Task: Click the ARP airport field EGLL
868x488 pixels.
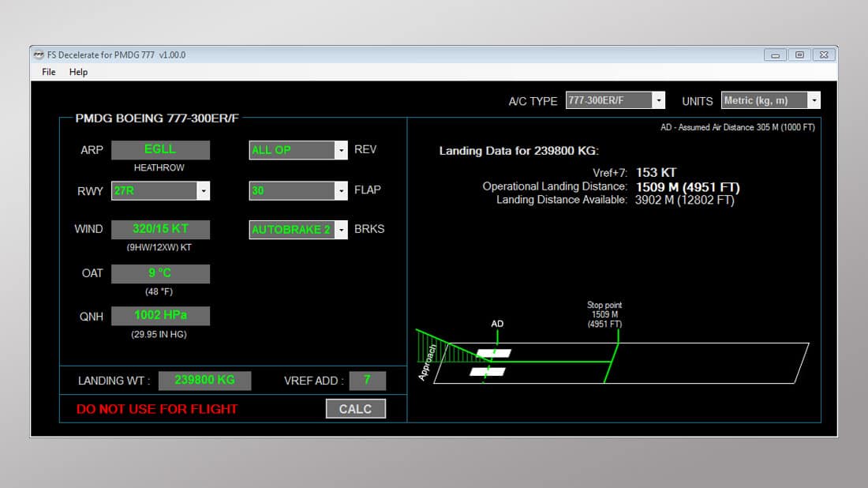Action: (x=160, y=150)
